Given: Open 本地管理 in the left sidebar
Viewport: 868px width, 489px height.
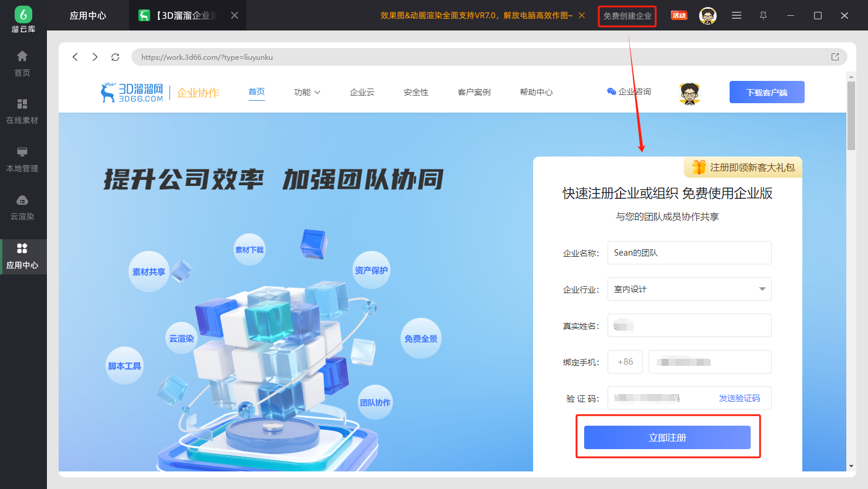Looking at the screenshot, I should pos(22,159).
